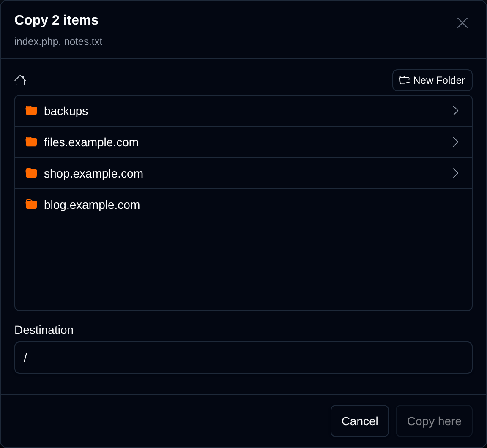
Task: Select the backups folder name
Action: pyautogui.click(x=66, y=111)
